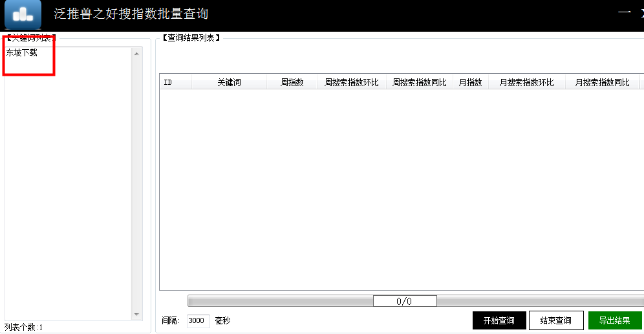
Task: Click the 周搜索指数同比 column header
Action: 420,82
